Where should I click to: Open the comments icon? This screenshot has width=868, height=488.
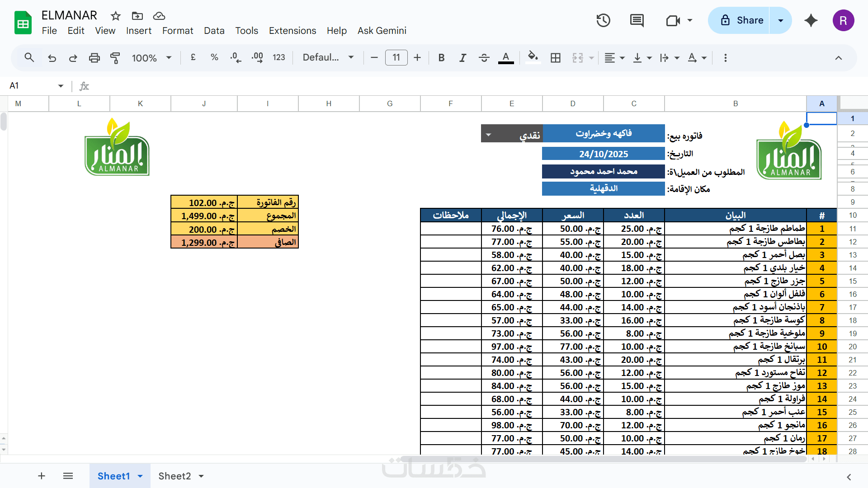point(637,20)
